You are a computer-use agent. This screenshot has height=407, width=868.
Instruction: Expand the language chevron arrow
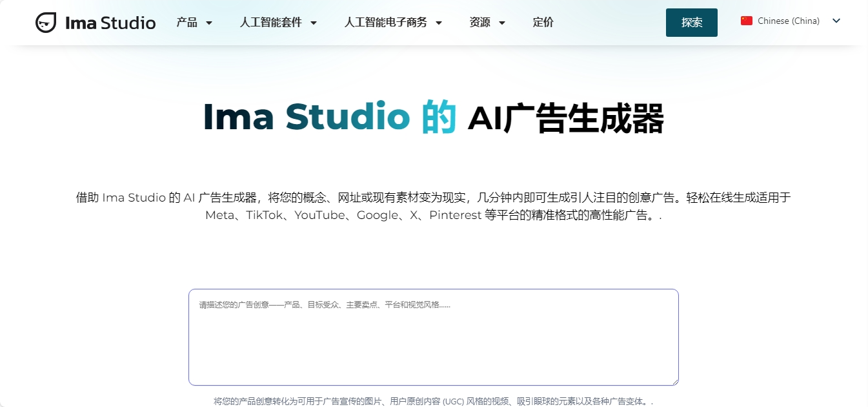(836, 21)
